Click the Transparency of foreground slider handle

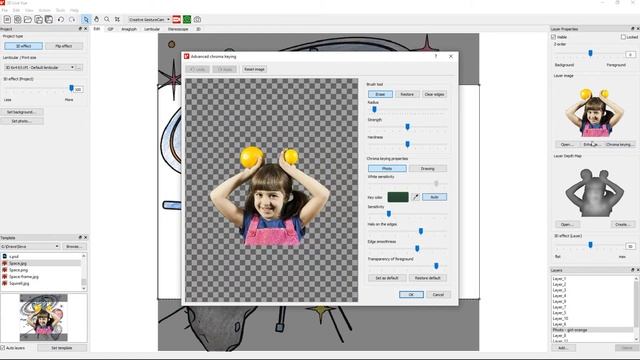[436, 266]
